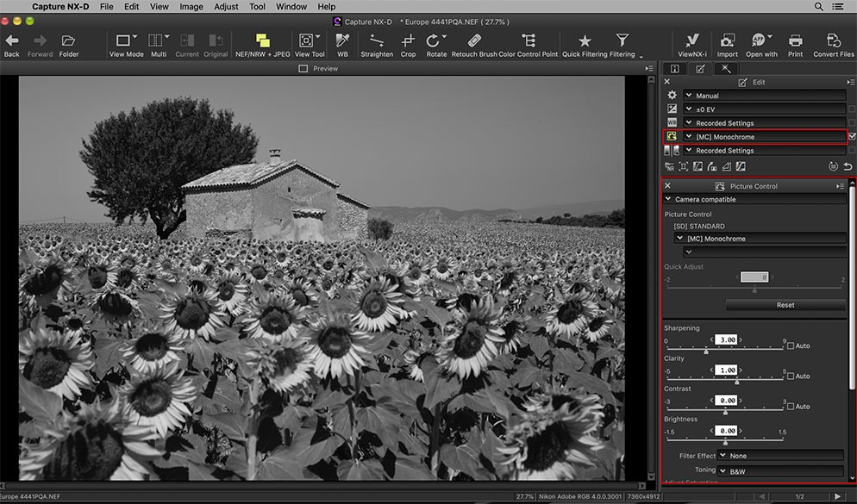This screenshot has width=857, height=504.
Task: Open the Adjust menu
Action: coord(226,7)
